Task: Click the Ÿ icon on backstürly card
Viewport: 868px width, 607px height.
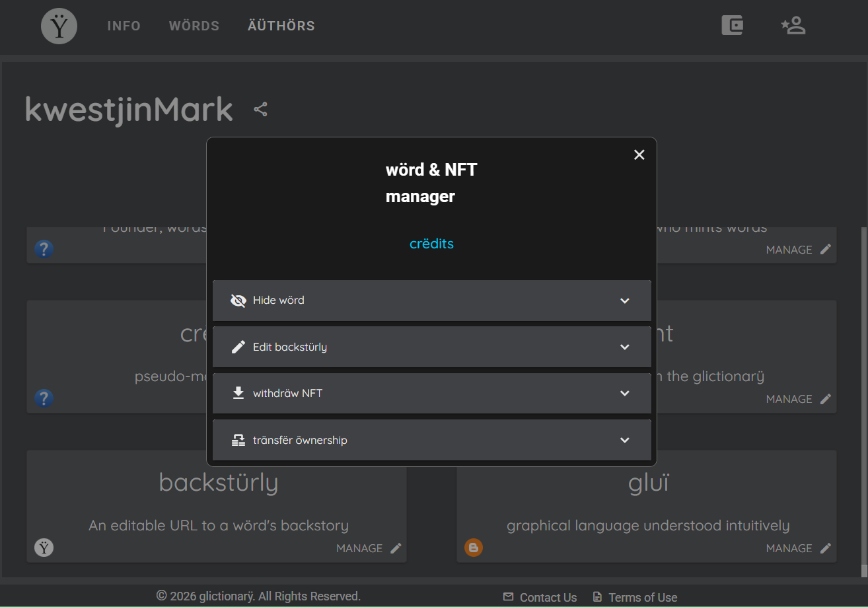Action: tap(44, 547)
